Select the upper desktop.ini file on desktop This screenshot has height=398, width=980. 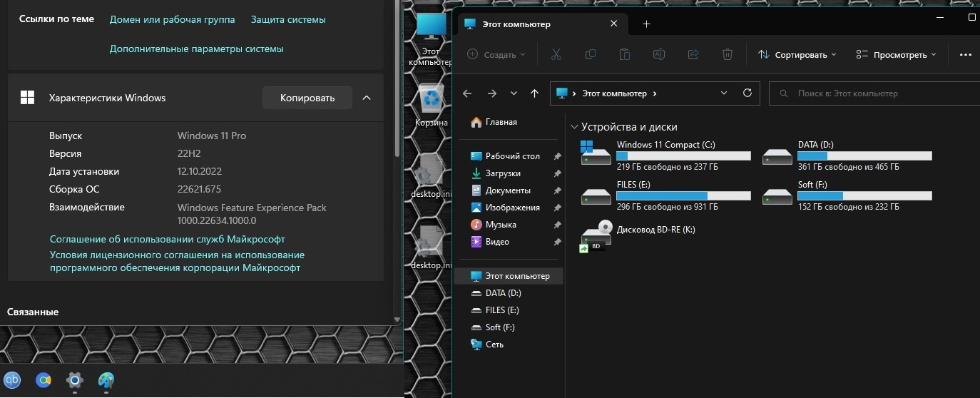(431, 175)
